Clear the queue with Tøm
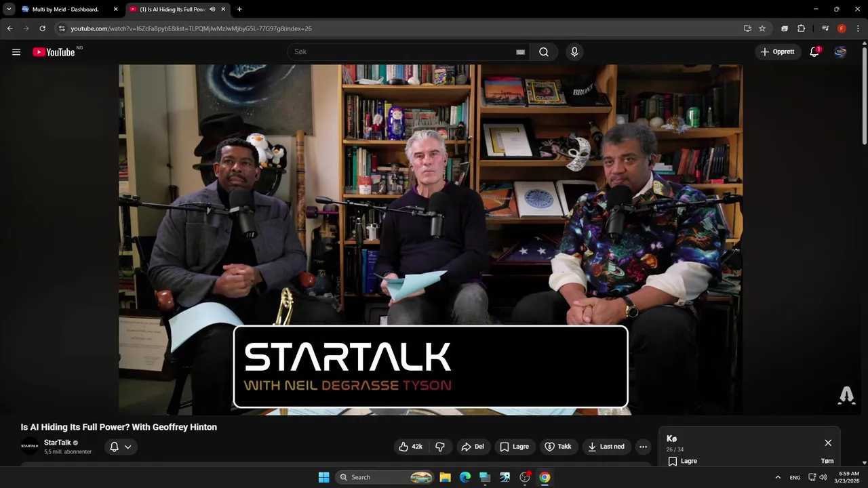The image size is (868, 488). [x=827, y=461]
